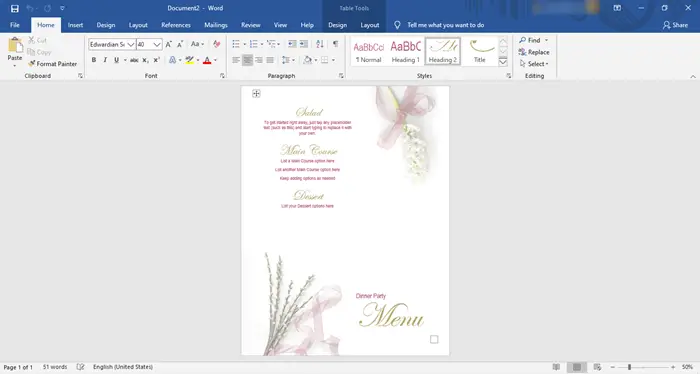Screen dimensions: 700x374
Task: Toggle Print Layout view in status bar
Action: point(577,367)
